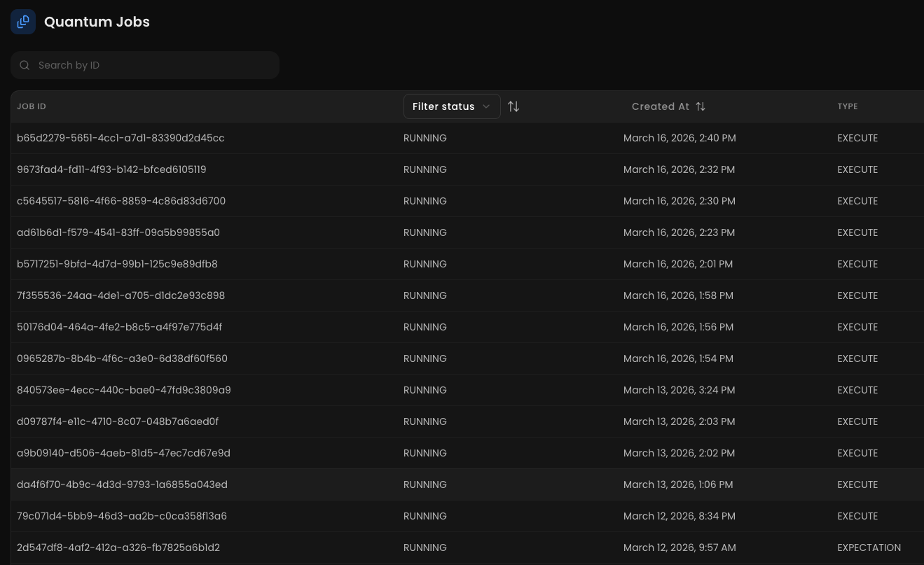The width and height of the screenshot is (924, 565).
Task: Select job ID b65d2279-5651-4cc1-a7d1-83390d2d45cc
Action: tap(120, 138)
